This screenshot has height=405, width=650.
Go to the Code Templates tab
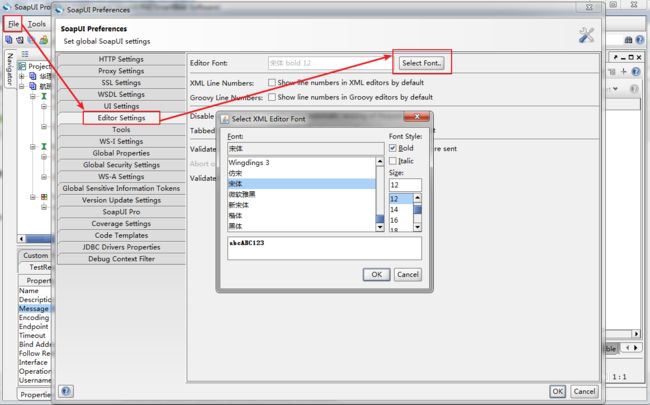click(x=121, y=235)
